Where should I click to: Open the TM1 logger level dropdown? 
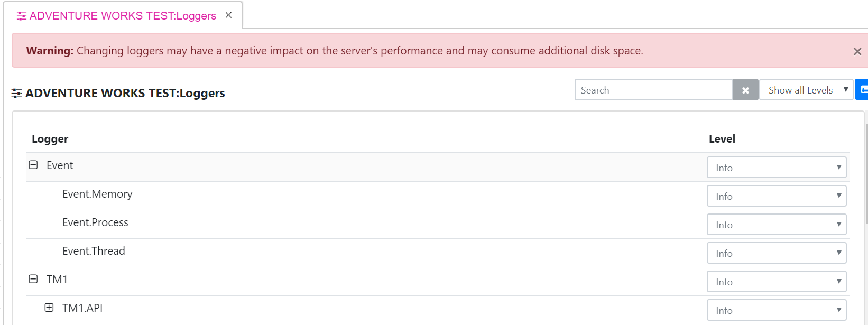coord(777,282)
